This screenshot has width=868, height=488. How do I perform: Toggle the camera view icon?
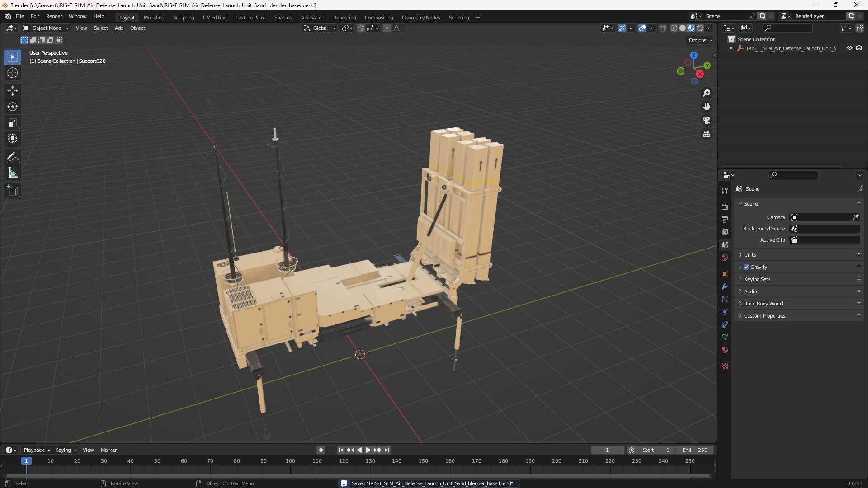[707, 120]
